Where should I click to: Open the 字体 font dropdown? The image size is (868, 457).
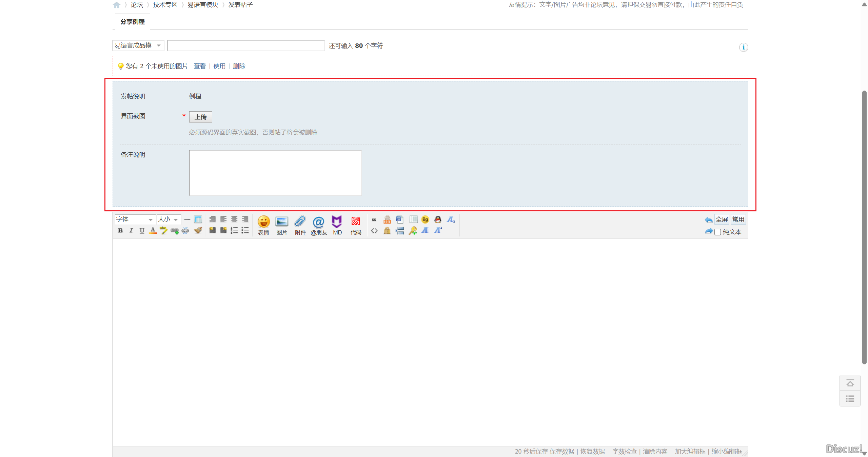coord(135,220)
